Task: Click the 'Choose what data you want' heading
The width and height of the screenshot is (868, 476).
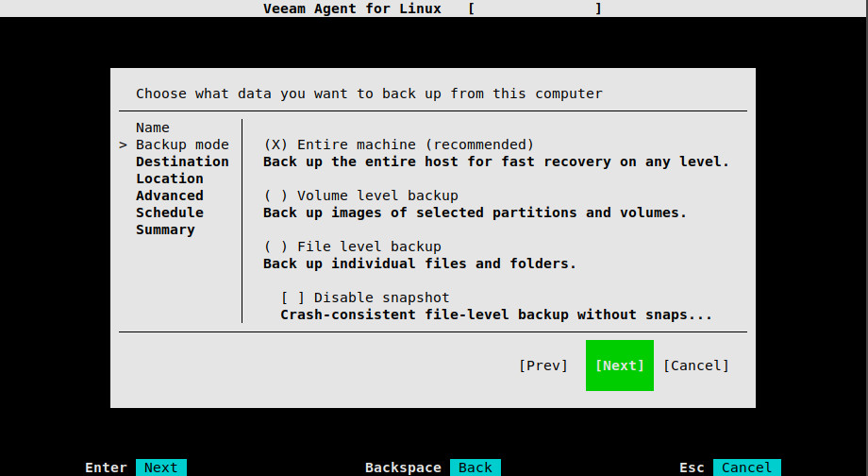Action: tap(369, 93)
